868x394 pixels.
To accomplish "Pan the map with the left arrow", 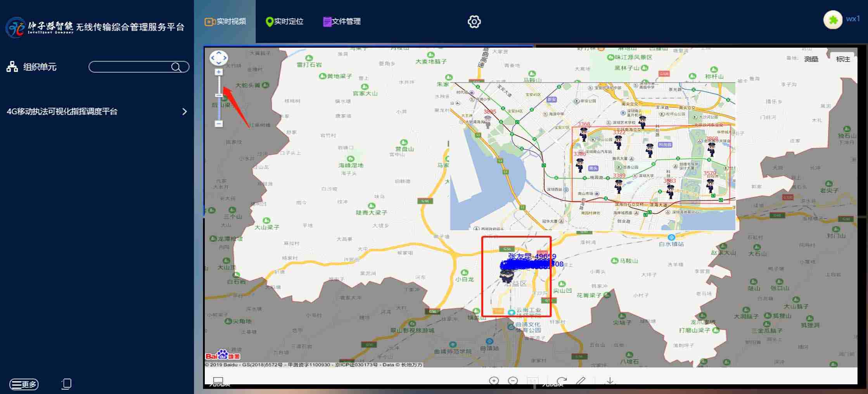I will [213, 58].
